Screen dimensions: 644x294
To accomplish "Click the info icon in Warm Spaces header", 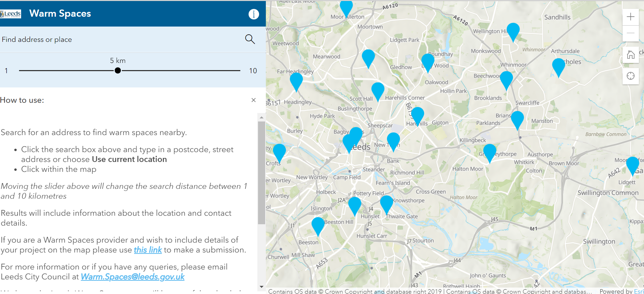I will pos(254,14).
